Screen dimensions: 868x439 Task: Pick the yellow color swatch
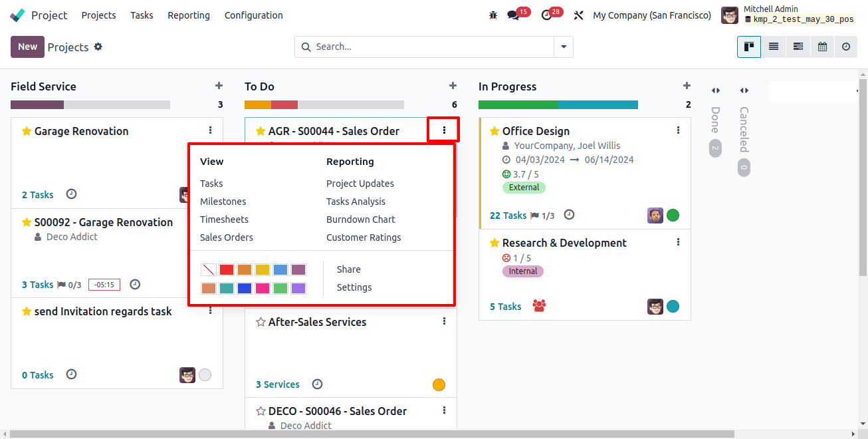(x=263, y=269)
